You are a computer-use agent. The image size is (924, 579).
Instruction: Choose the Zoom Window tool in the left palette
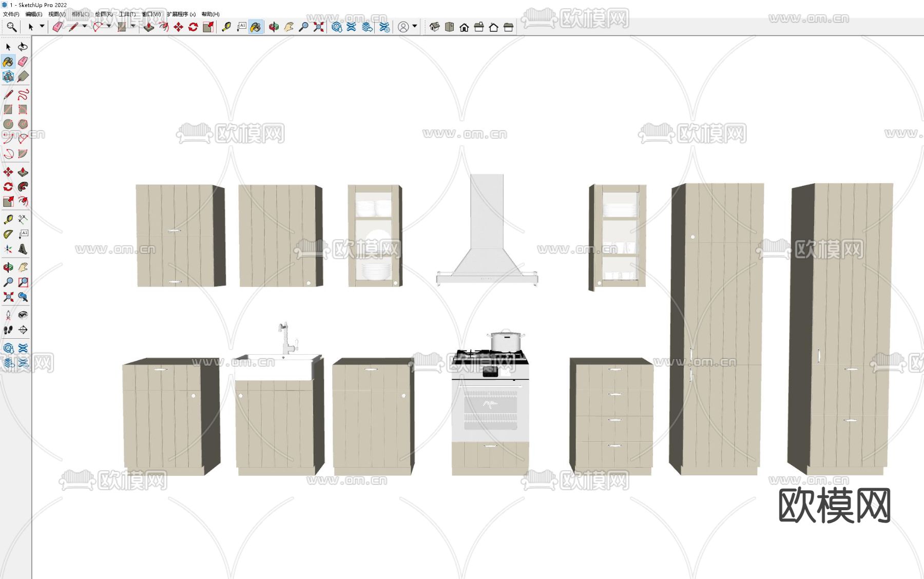coord(23,282)
